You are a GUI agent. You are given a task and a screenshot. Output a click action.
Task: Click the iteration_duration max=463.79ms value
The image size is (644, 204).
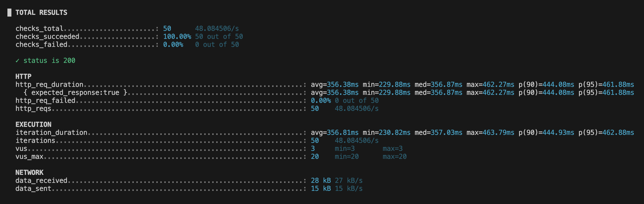click(491, 133)
